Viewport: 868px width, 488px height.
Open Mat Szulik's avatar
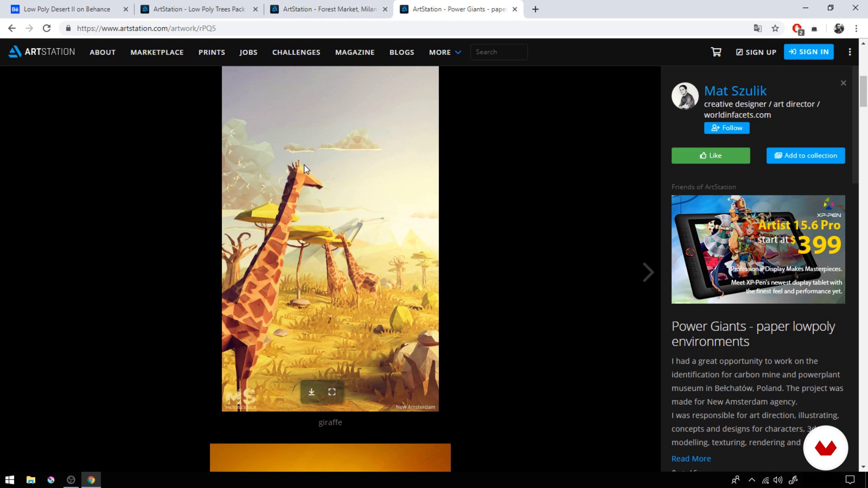(x=685, y=96)
